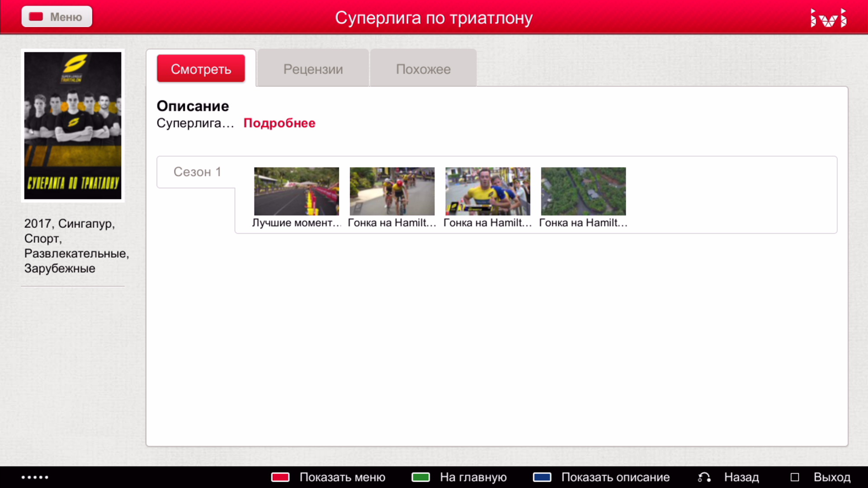Click the Назад label in bottom bar

pyautogui.click(x=741, y=477)
